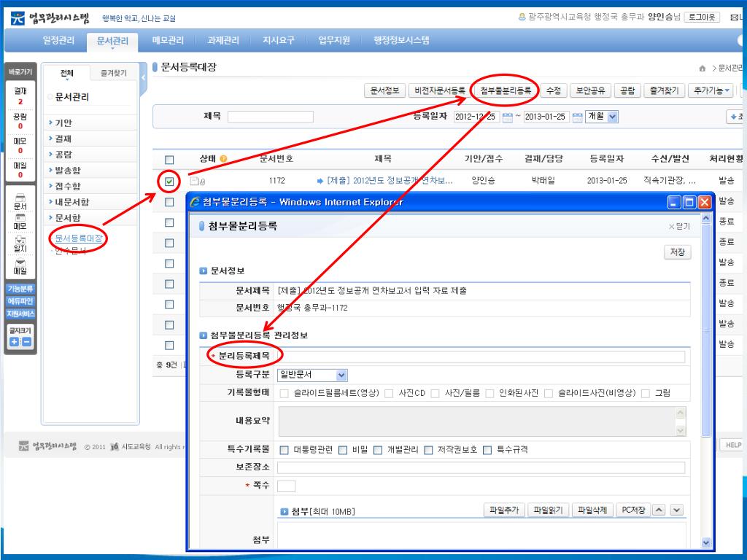Open the 등록구분 일반문서 dropdown
This screenshot has height=560, width=747.
click(312, 376)
